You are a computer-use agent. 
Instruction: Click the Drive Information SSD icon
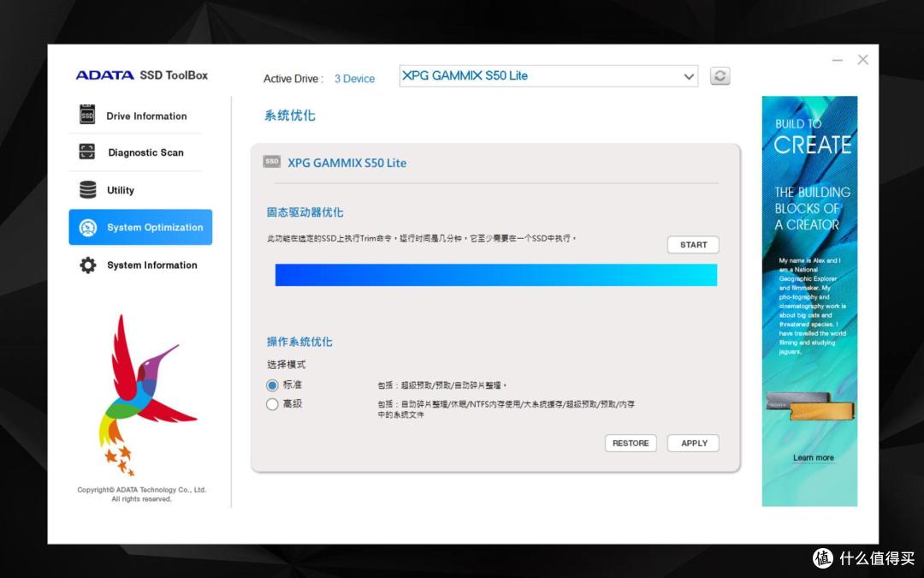click(87, 115)
